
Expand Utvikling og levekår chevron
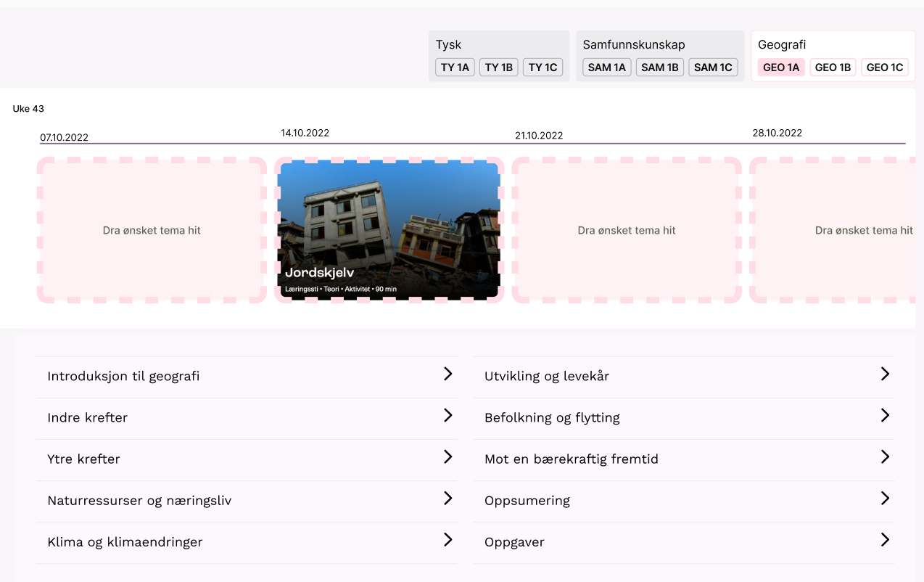885,374
